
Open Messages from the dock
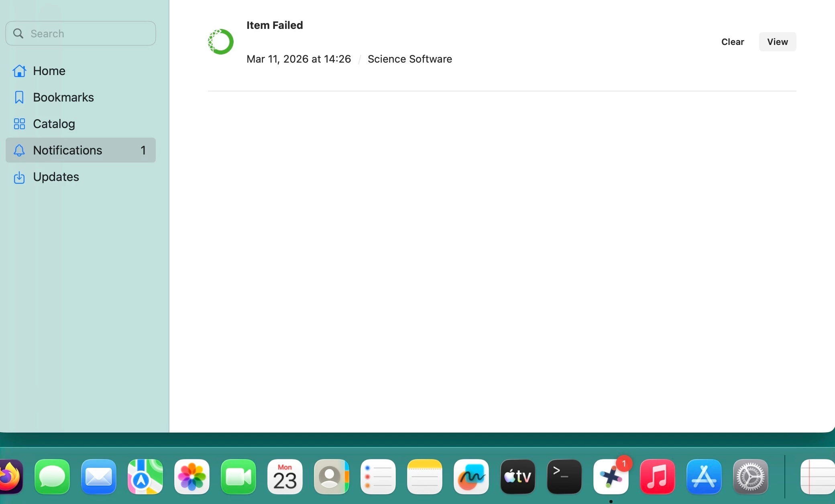click(52, 477)
